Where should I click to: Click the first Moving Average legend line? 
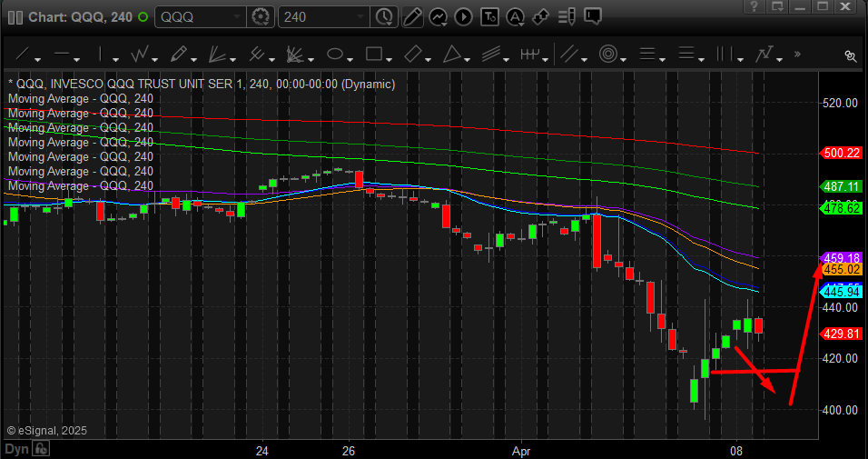coord(81,99)
